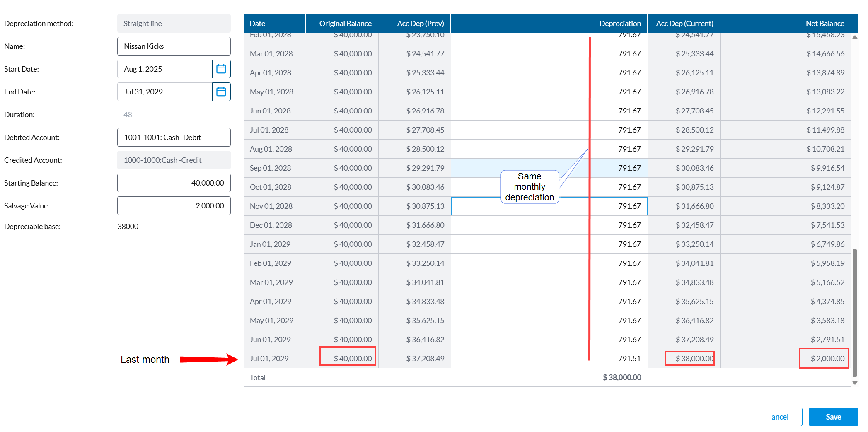Open the Start Date calendar picker
This screenshot has width=868, height=432.
(x=221, y=69)
